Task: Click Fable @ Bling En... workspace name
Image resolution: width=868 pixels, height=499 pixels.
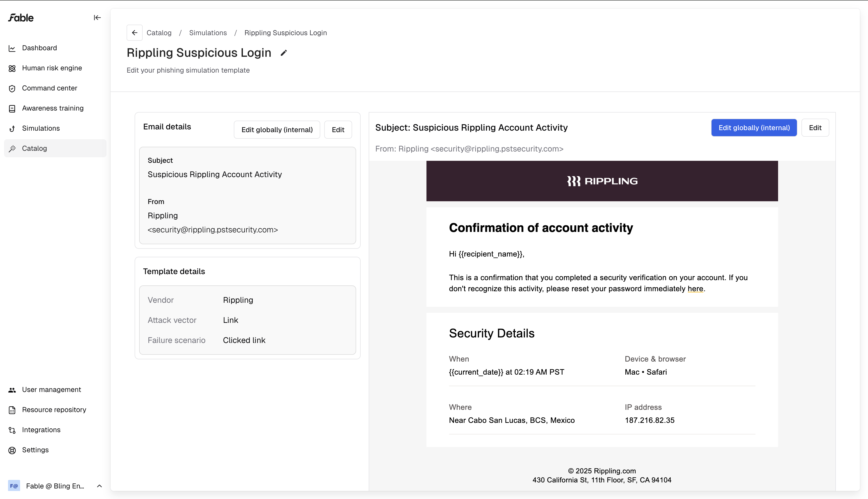Action: pos(55,486)
